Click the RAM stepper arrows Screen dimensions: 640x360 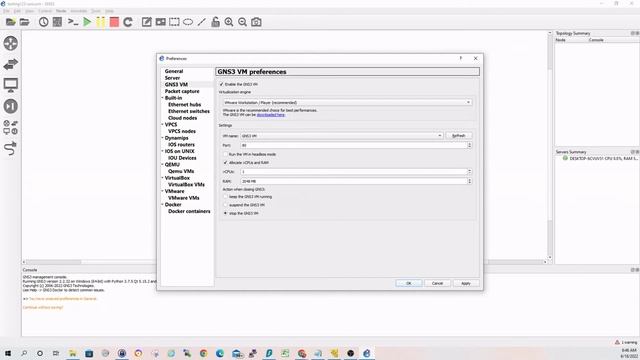[x=469, y=181]
